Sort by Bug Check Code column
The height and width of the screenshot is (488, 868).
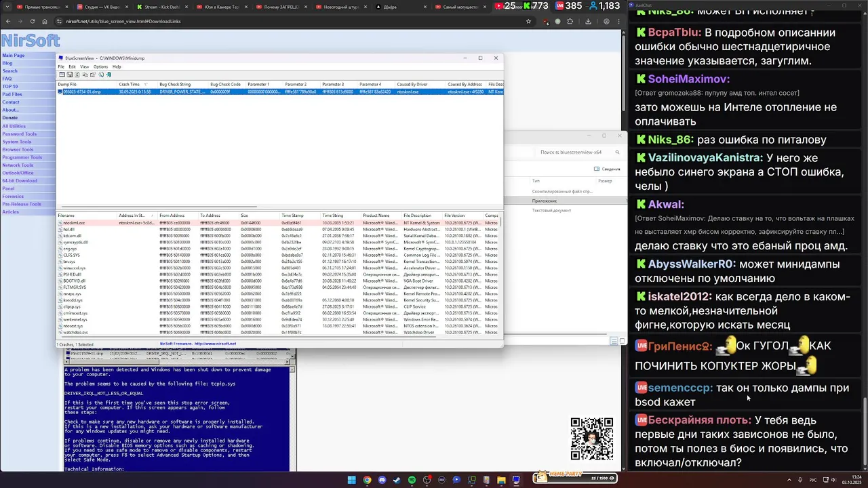tap(226, 84)
